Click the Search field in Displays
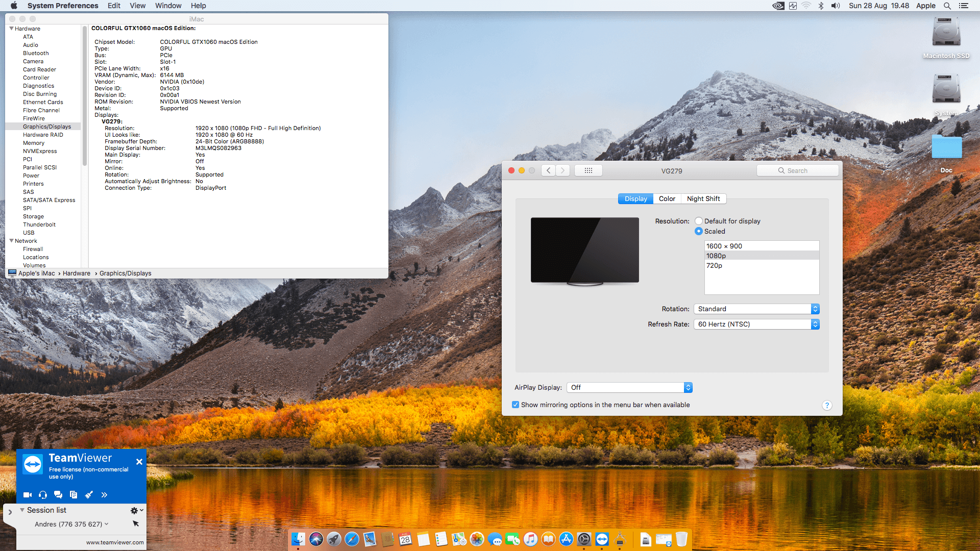Image resolution: width=980 pixels, height=551 pixels. click(x=797, y=170)
